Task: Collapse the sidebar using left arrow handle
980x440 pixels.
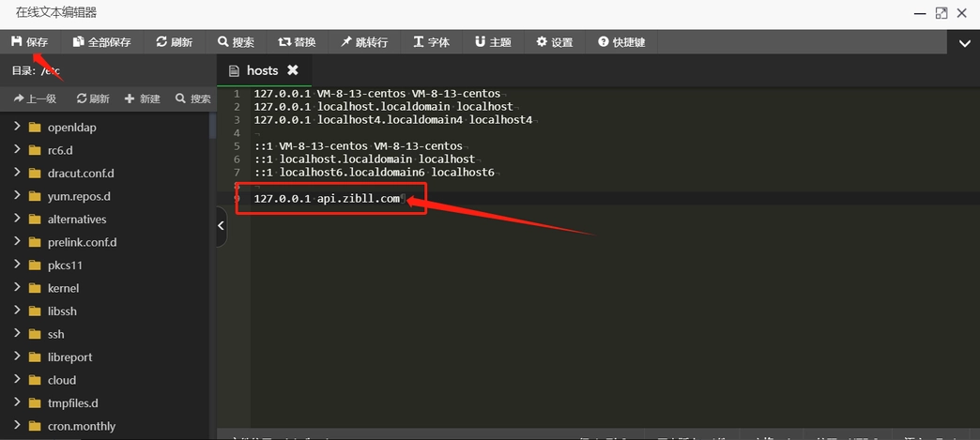Action: click(x=222, y=226)
